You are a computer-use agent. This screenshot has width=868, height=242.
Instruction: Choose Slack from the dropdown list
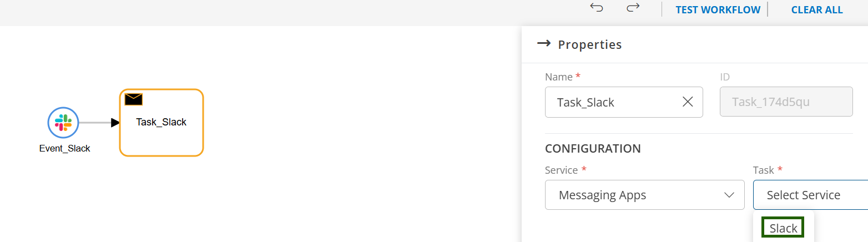783,228
